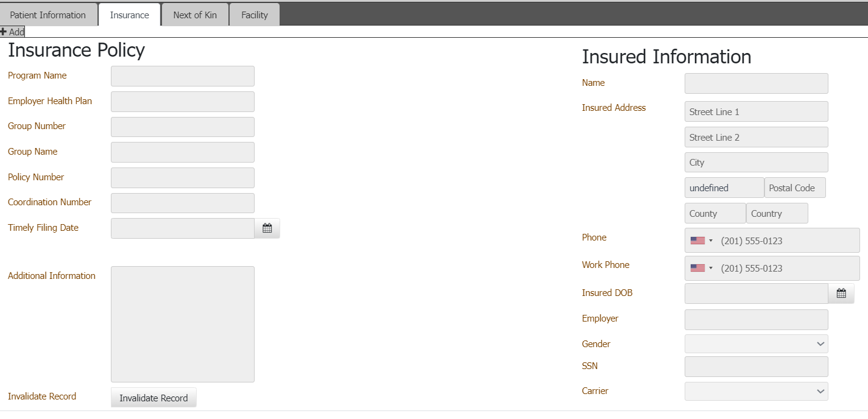Click the Postal Code field
868x419 pixels.
click(795, 188)
